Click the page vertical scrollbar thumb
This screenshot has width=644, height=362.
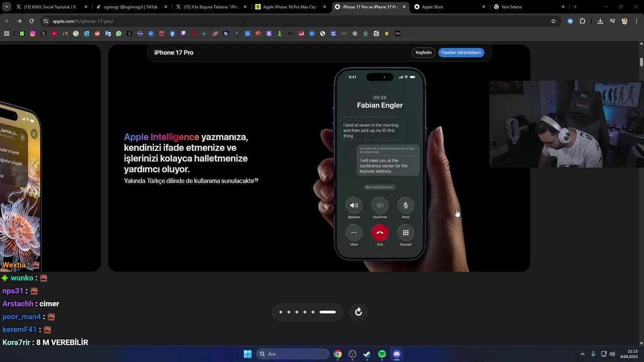click(641, 62)
